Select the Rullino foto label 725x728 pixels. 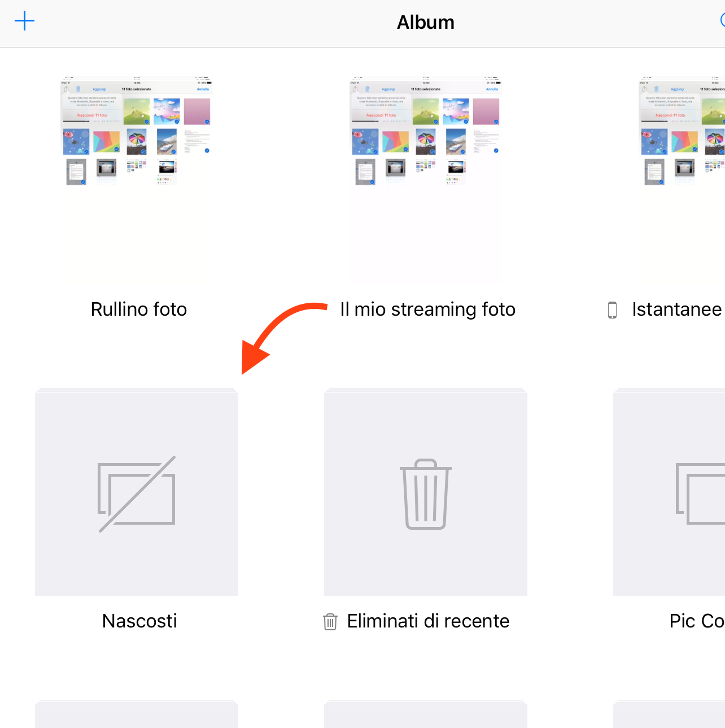coord(139,309)
